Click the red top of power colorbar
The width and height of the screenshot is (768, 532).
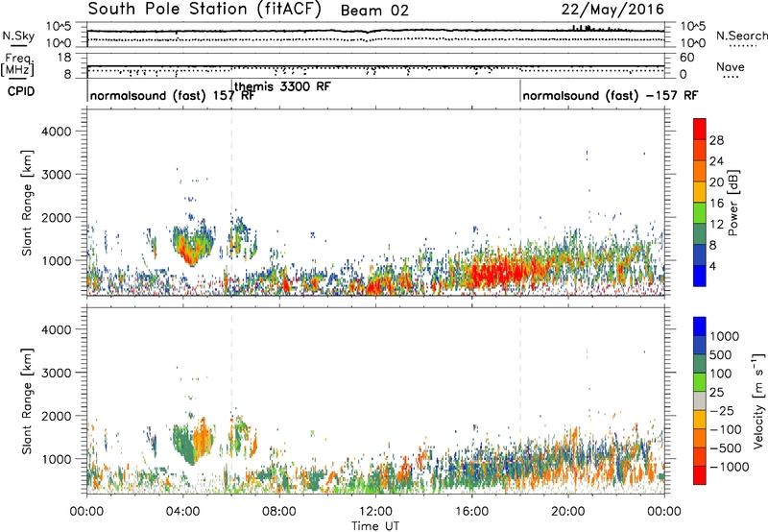click(x=700, y=130)
